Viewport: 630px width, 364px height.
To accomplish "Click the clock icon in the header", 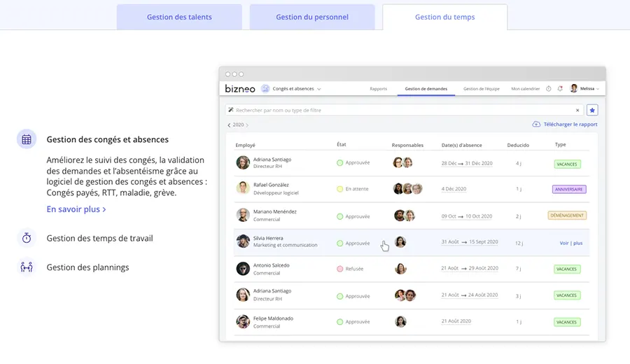I will coord(548,89).
